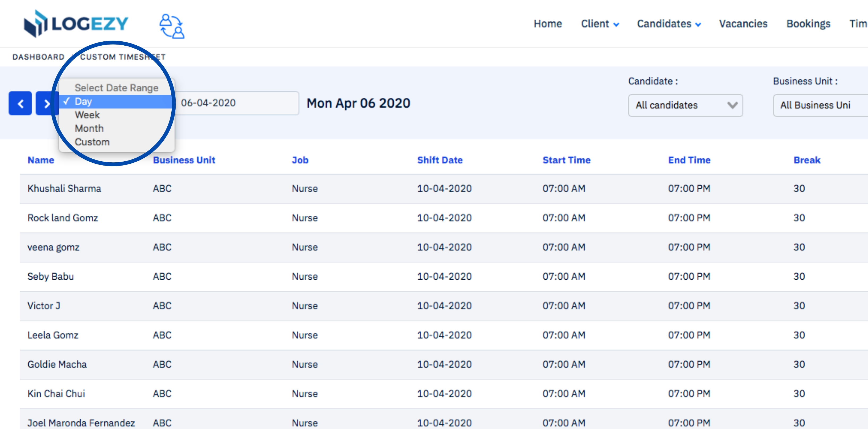Go to next date with right arrow
Image resolution: width=868 pixels, height=429 pixels.
[47, 103]
